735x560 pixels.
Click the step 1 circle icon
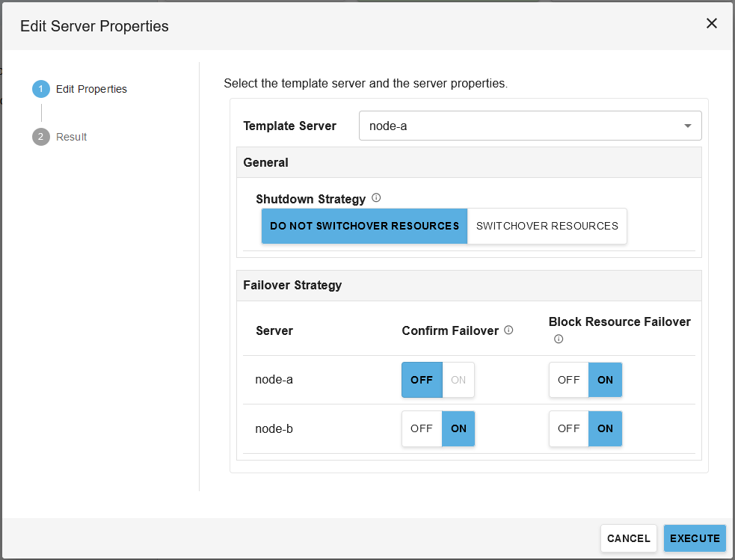[41, 89]
